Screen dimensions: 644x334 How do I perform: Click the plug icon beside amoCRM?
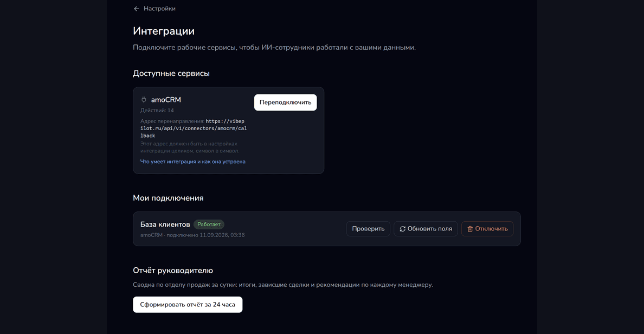click(144, 100)
